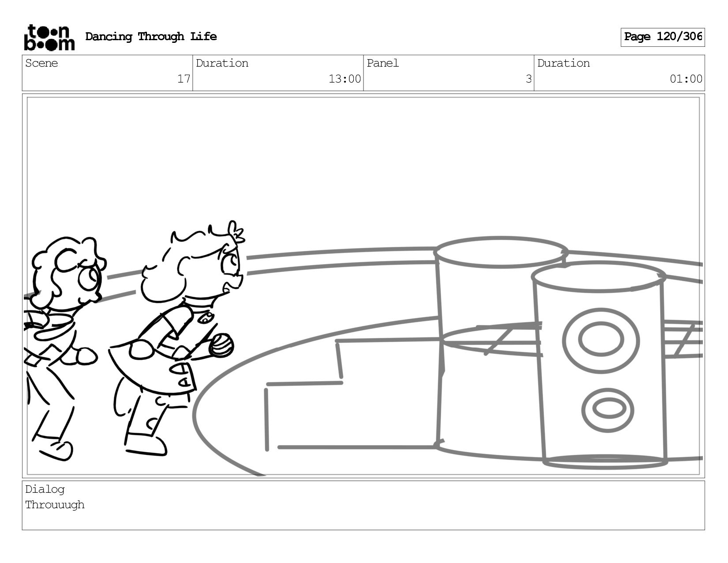
Task: Select panel number '3'
Action: point(528,79)
